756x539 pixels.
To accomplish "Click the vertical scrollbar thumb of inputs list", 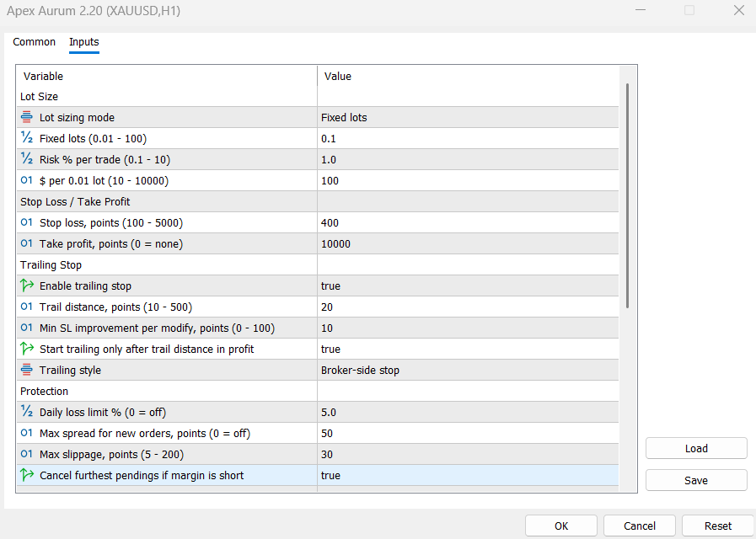I will [627, 195].
